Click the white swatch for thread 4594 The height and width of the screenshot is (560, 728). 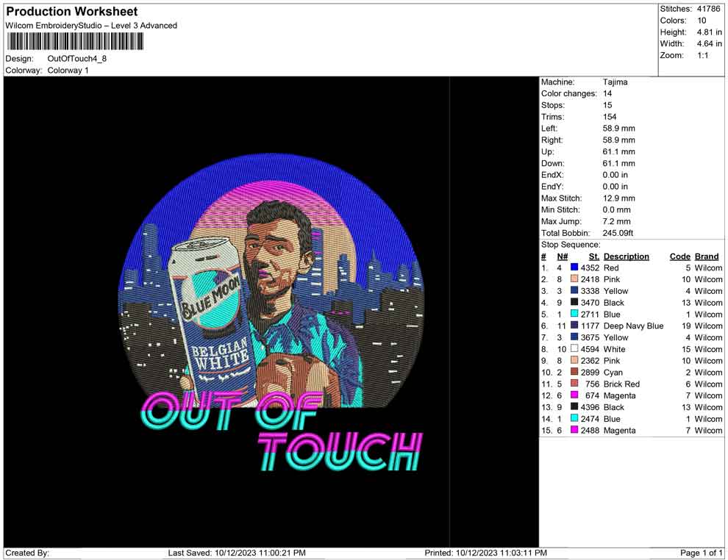pyautogui.click(x=574, y=348)
